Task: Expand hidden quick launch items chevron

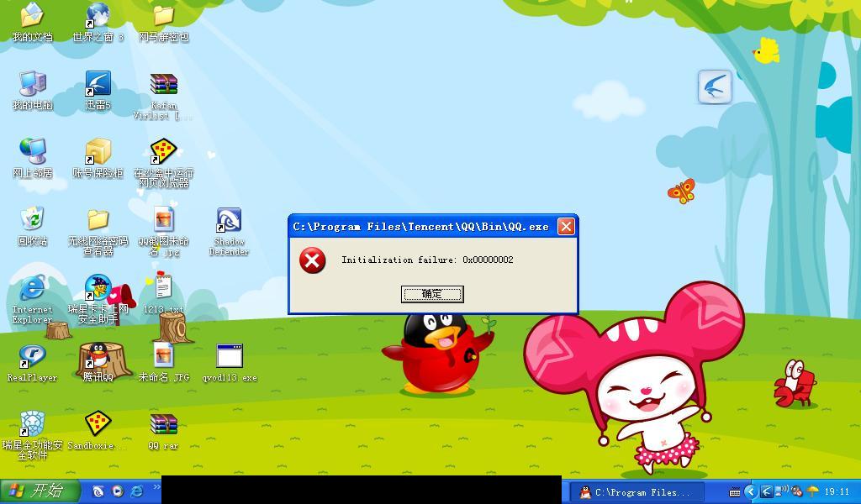Action: [156, 487]
